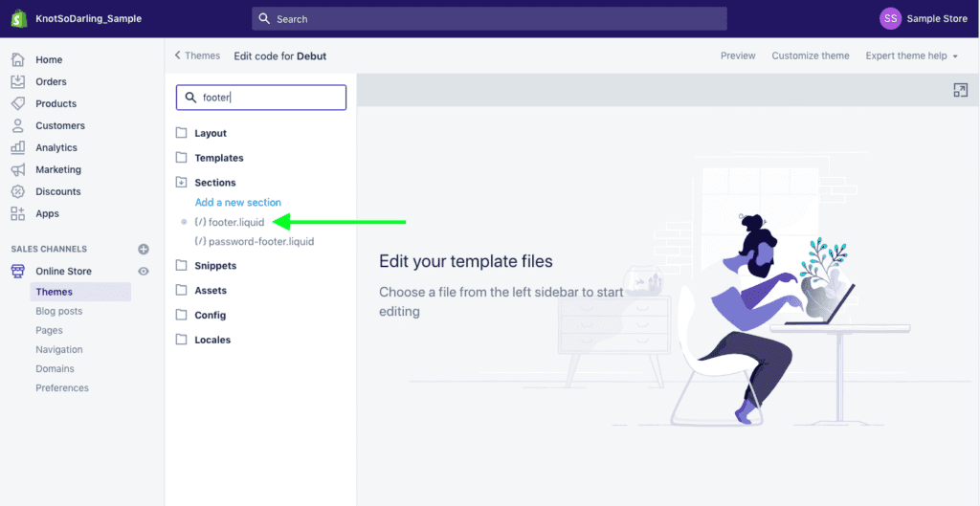Screen dimensions: 980x506
Task: Open Orders via its inbox icon
Action: point(18,81)
